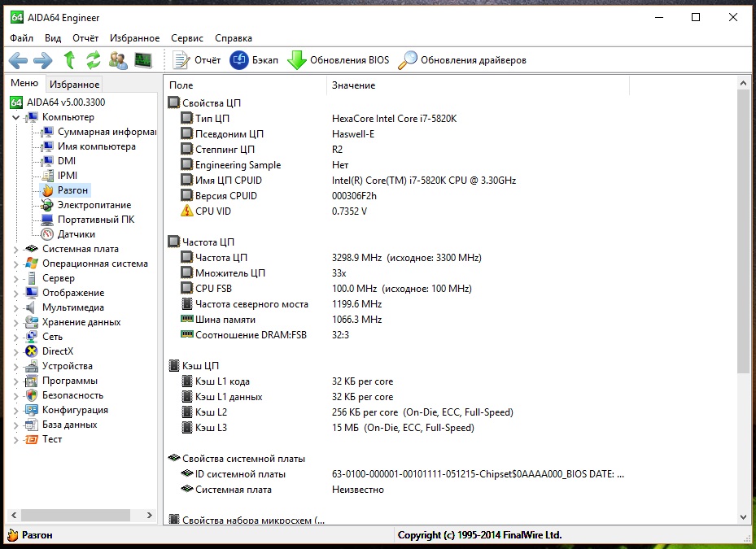Click the tree panel horizontal scroll right arrow
This screenshot has height=549, width=756.
[x=150, y=516]
